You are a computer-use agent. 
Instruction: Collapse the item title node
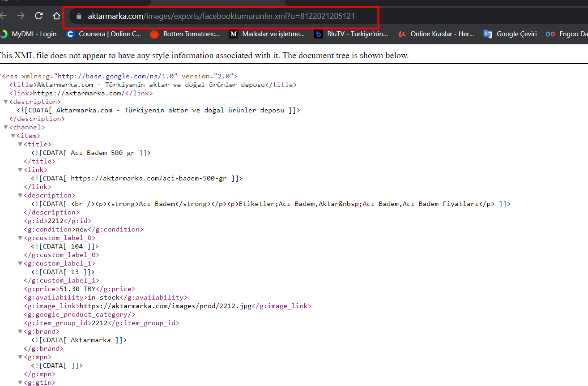pyautogui.click(x=20, y=145)
